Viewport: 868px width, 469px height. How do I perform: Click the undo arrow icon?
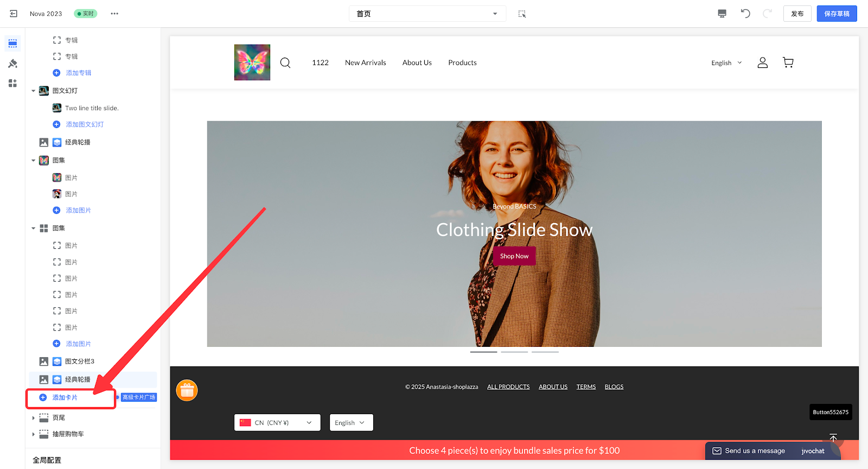click(745, 14)
